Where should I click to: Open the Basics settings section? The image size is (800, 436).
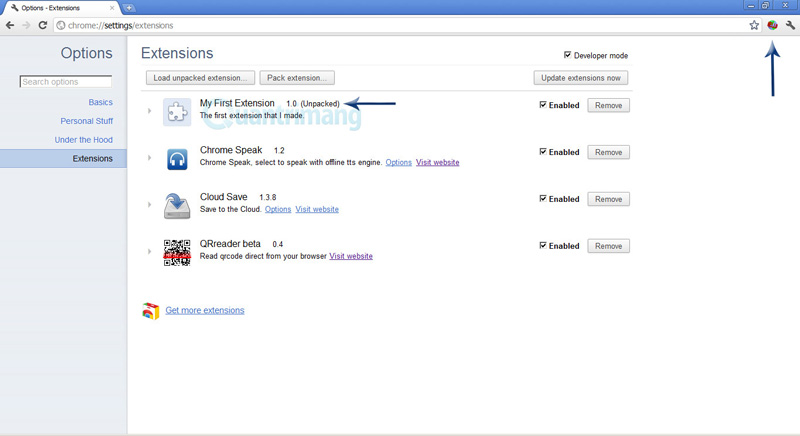coord(101,102)
